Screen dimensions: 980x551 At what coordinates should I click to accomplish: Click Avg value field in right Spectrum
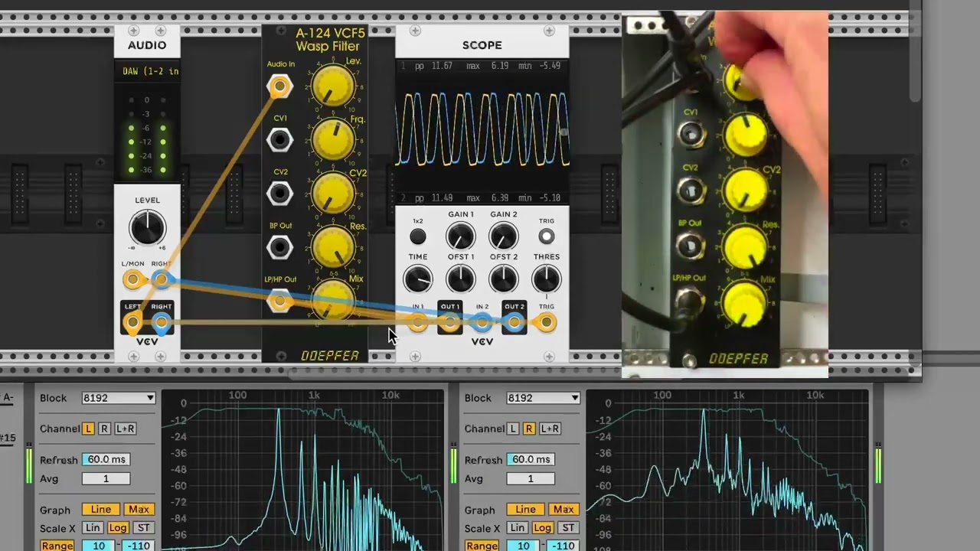(530, 479)
